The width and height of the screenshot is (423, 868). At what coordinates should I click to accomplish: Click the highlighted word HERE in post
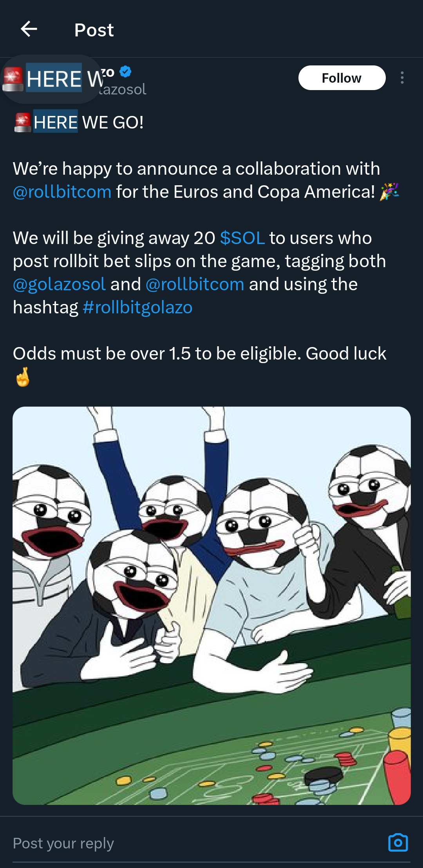(x=56, y=122)
